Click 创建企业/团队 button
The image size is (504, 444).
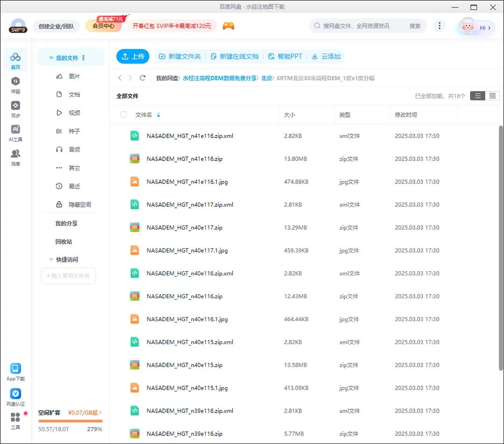(56, 26)
